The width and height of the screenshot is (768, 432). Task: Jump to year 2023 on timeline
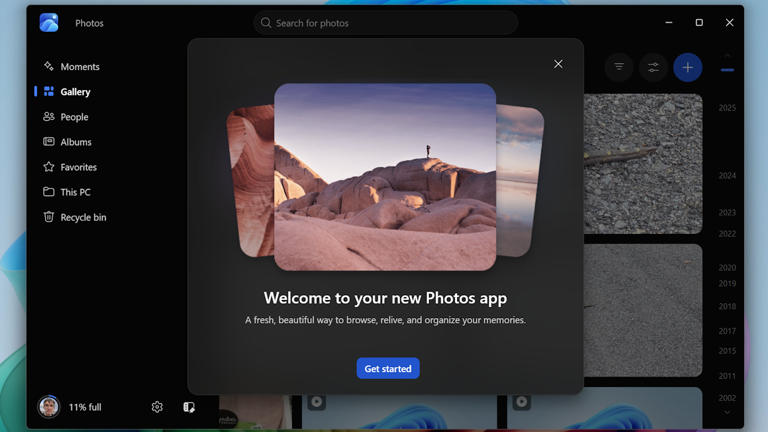pos(727,213)
